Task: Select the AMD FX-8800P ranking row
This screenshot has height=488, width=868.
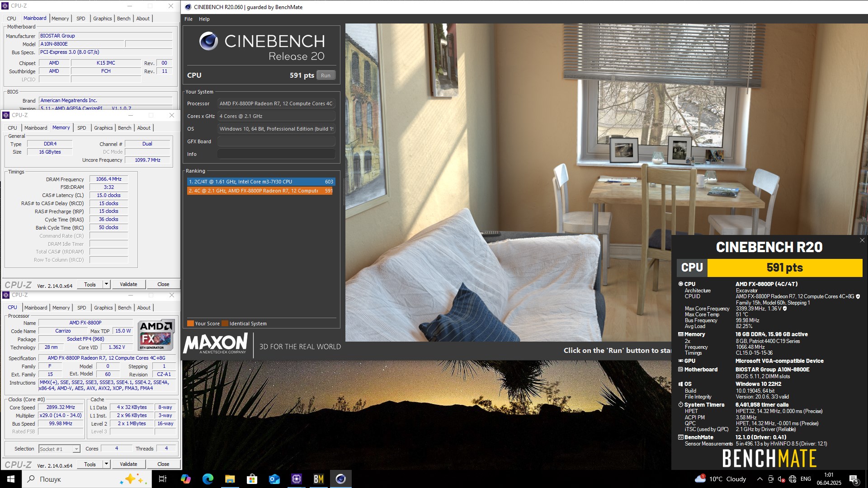Action: [261, 191]
